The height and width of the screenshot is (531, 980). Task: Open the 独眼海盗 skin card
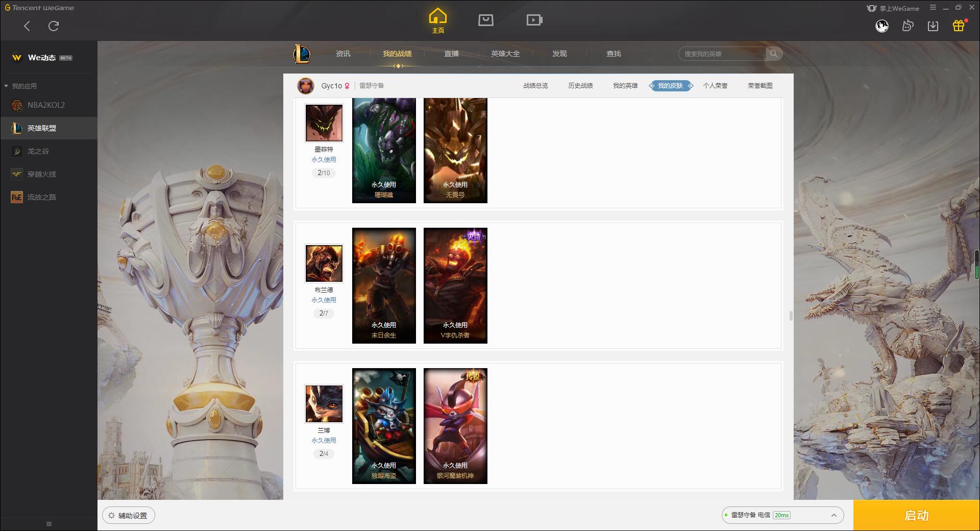384,426
